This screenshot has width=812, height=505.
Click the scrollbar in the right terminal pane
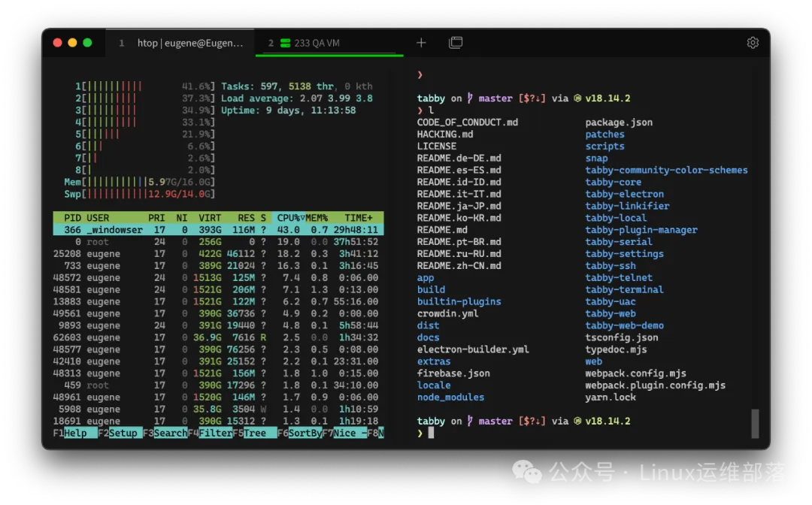[x=755, y=423]
